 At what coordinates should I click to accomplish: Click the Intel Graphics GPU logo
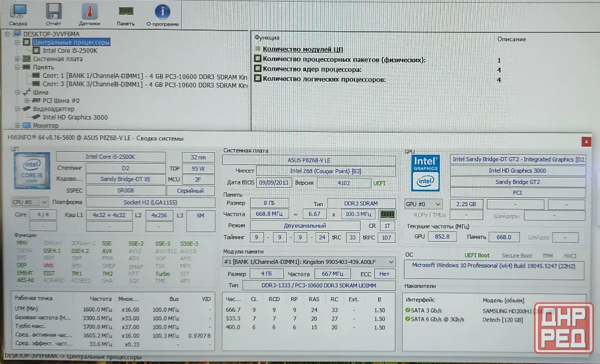coord(425,173)
